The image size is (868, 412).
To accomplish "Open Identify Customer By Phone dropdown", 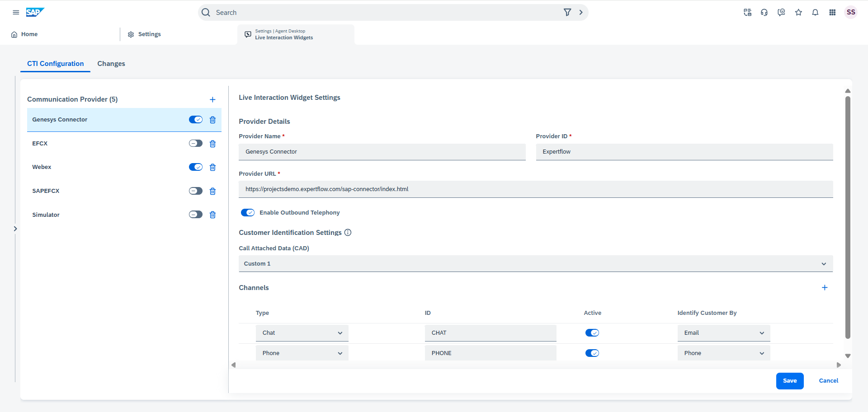I will pos(723,353).
